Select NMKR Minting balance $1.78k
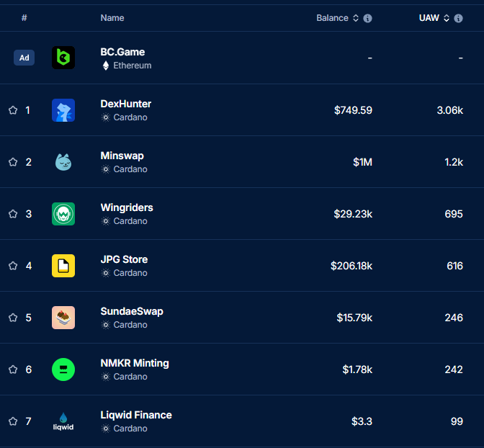The image size is (484, 448). (357, 369)
